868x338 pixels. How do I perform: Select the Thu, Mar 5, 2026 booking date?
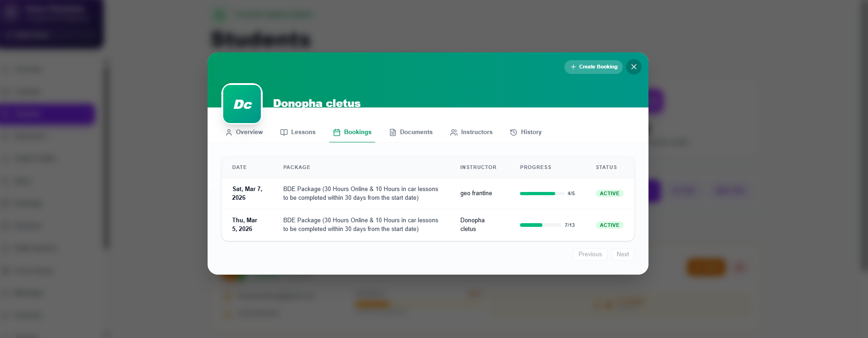(244, 225)
